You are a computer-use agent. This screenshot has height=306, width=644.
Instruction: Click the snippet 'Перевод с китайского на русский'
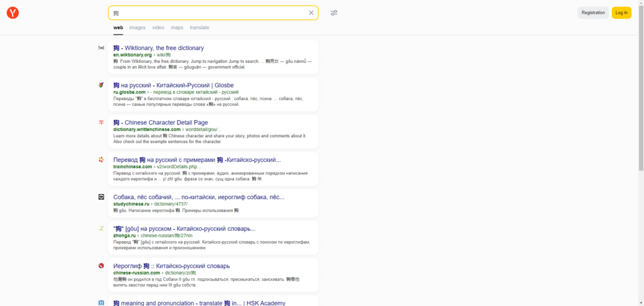(210, 176)
